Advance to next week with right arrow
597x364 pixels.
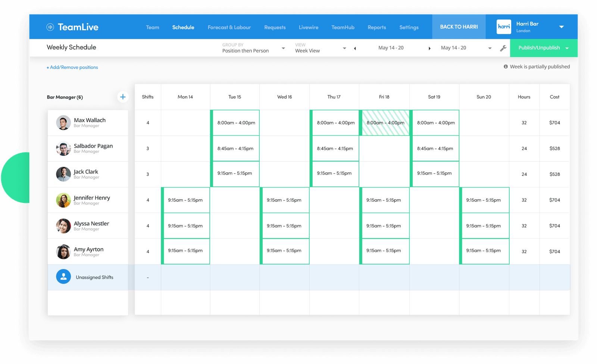[x=429, y=48]
